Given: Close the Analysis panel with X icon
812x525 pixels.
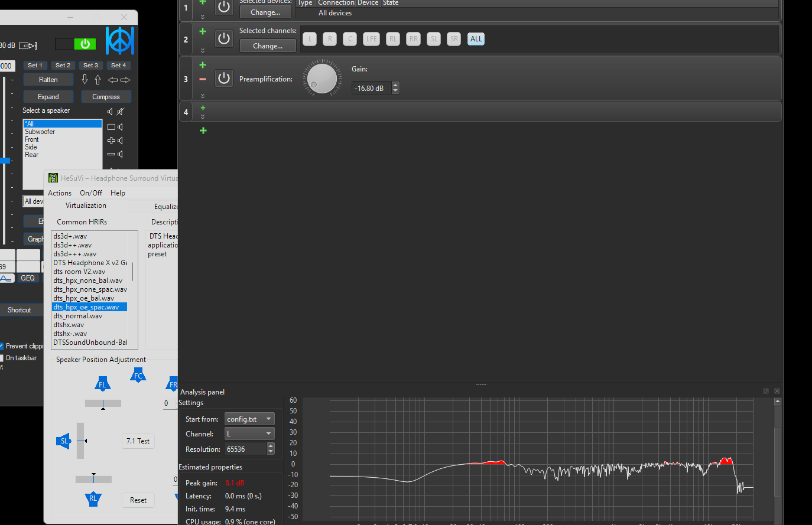Looking at the screenshot, I should click(777, 391).
